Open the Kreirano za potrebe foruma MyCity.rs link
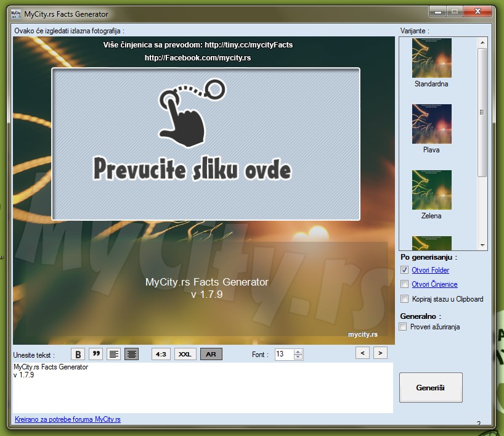 coord(68,419)
